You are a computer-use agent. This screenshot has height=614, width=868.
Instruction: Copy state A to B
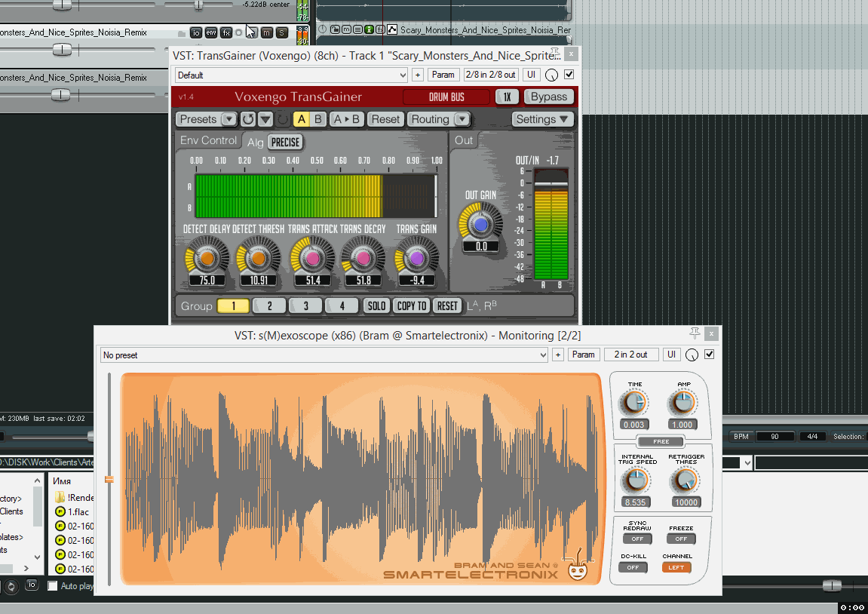[x=347, y=119]
